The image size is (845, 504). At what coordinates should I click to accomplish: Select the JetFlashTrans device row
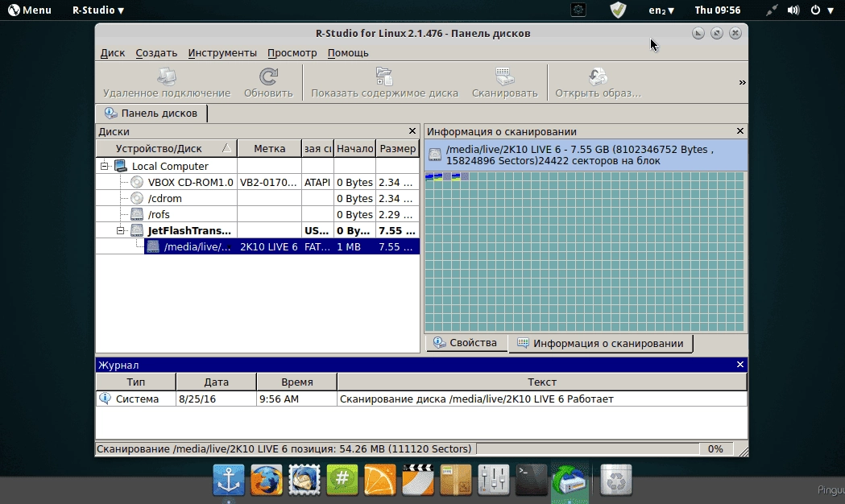click(x=258, y=230)
